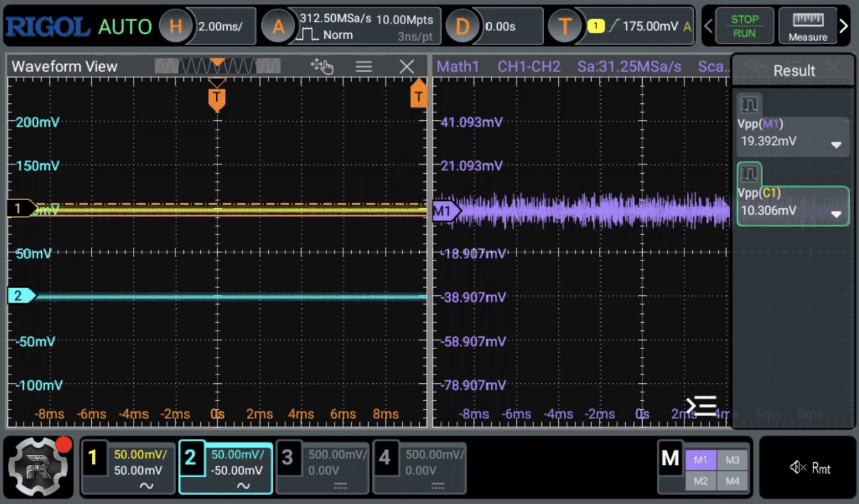This screenshot has width=859, height=504.
Task: Click the STOP RUN button
Action: point(744,26)
